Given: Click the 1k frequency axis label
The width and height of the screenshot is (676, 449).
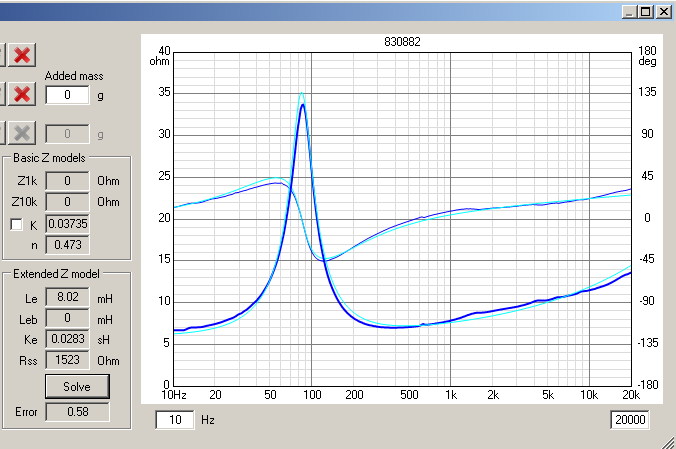Looking at the screenshot, I should click(x=451, y=395).
